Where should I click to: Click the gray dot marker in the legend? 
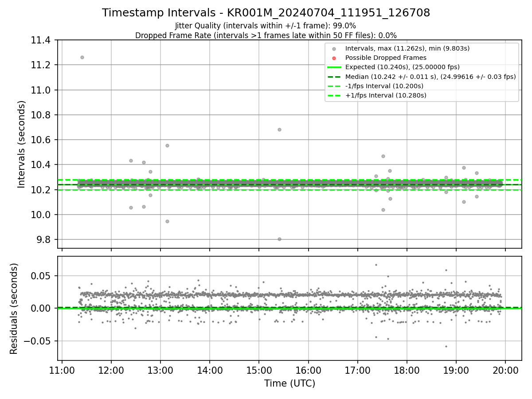click(x=334, y=49)
